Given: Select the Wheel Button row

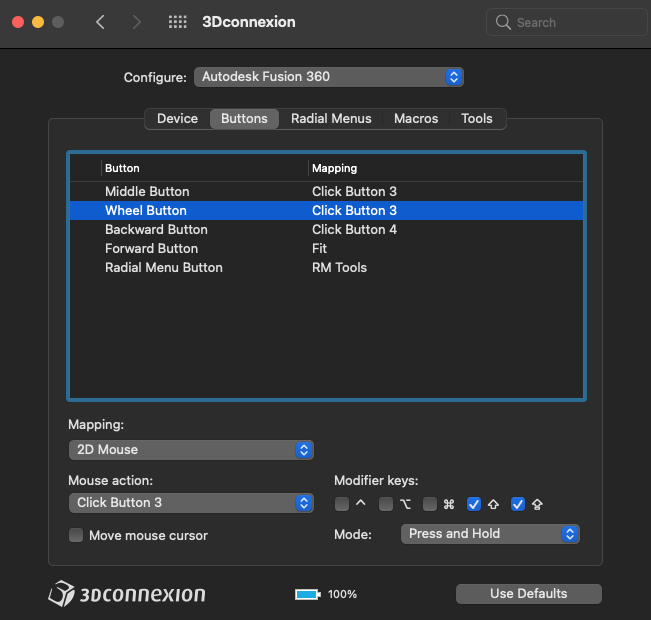Looking at the screenshot, I should [x=326, y=211].
